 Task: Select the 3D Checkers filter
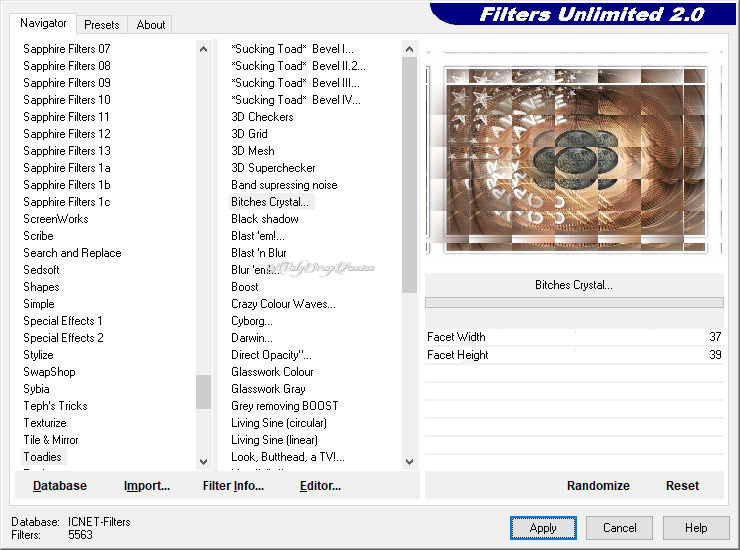[x=262, y=117]
